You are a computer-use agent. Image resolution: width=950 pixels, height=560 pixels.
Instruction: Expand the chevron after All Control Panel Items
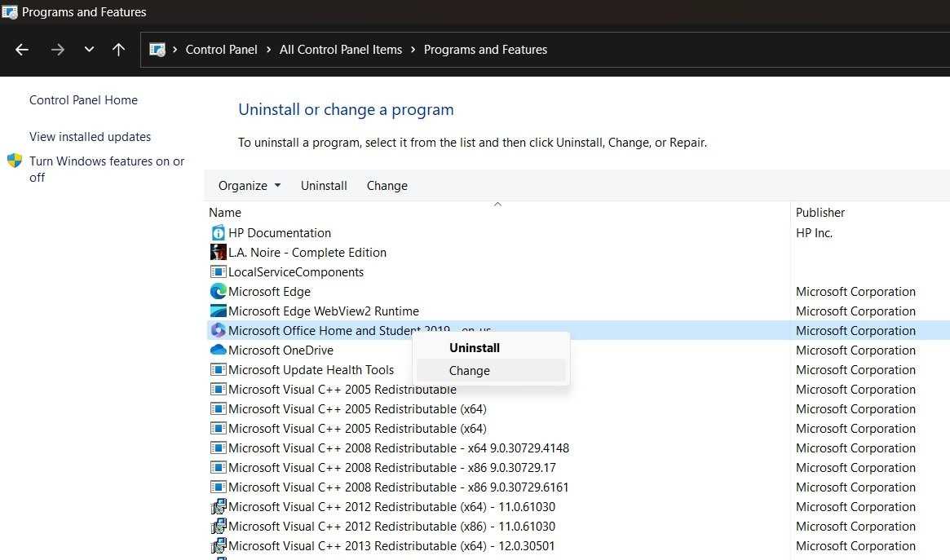413,50
